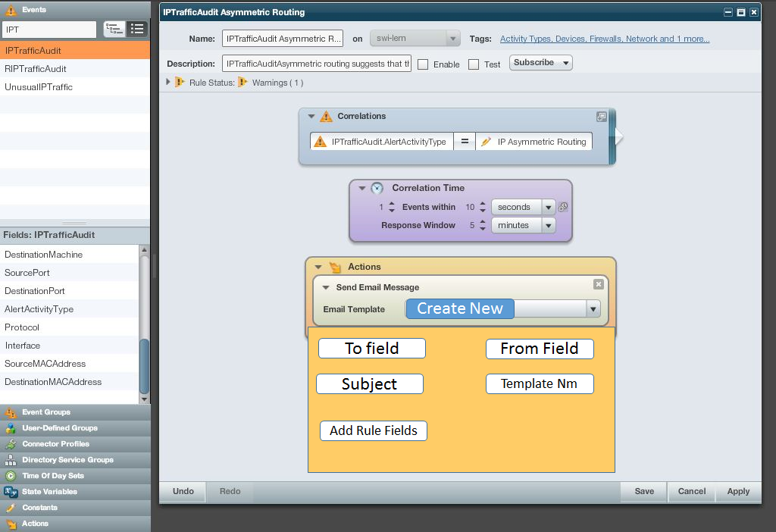The image size is (776, 532).
Task: Click the Template Nm box
Action: [x=540, y=383]
